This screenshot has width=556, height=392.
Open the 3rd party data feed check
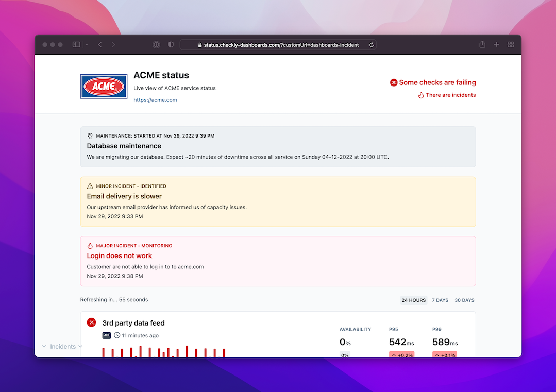(133, 323)
